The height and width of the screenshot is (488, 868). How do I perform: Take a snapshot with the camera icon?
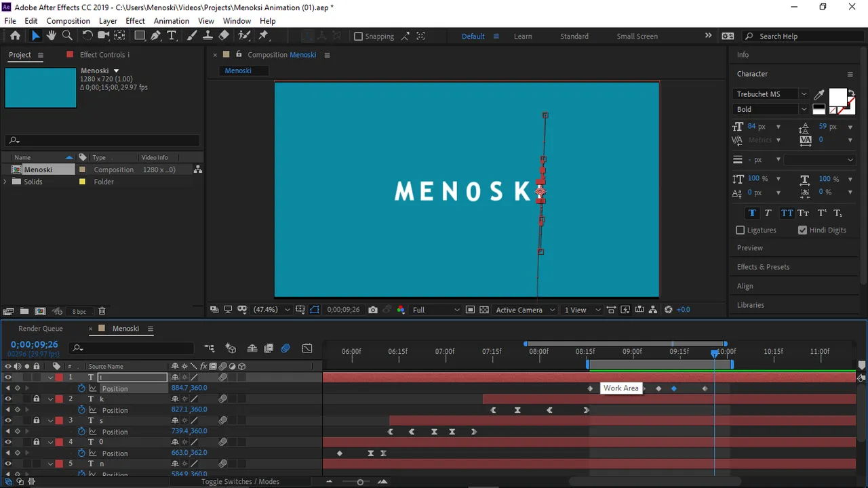pyautogui.click(x=372, y=310)
